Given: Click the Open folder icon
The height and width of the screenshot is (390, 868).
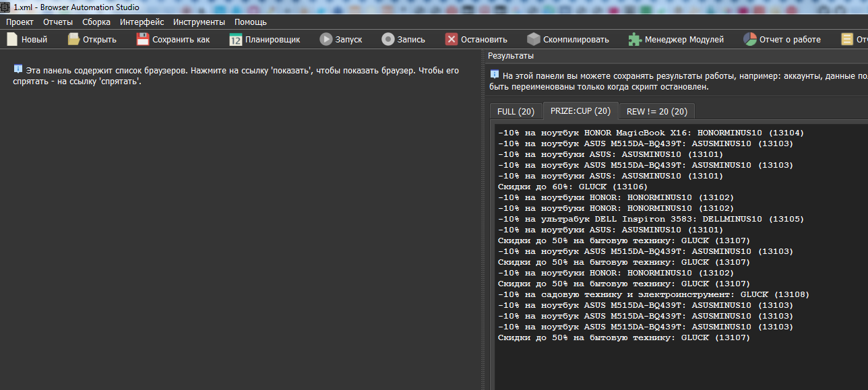Looking at the screenshot, I should [x=73, y=39].
